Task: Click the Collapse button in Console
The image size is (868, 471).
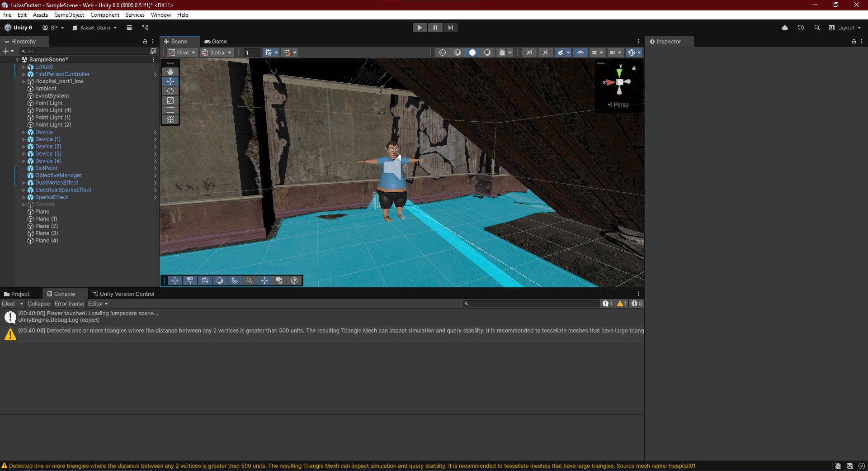Action: pos(38,304)
